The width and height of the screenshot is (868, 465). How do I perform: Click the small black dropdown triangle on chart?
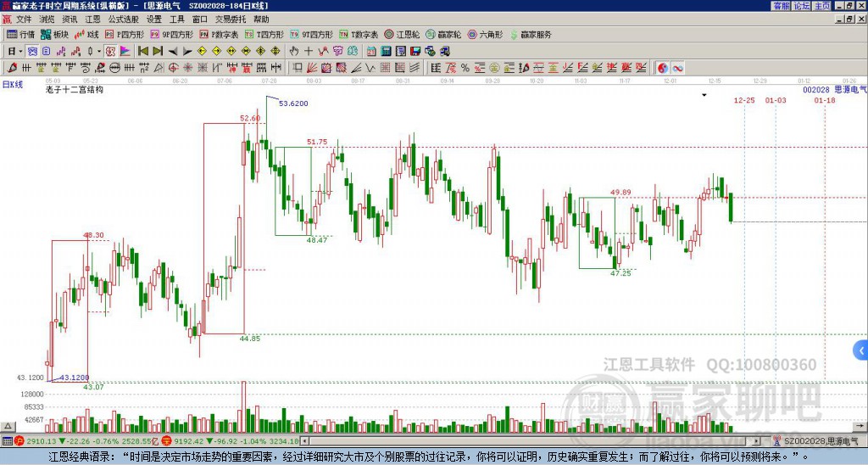tap(704, 95)
